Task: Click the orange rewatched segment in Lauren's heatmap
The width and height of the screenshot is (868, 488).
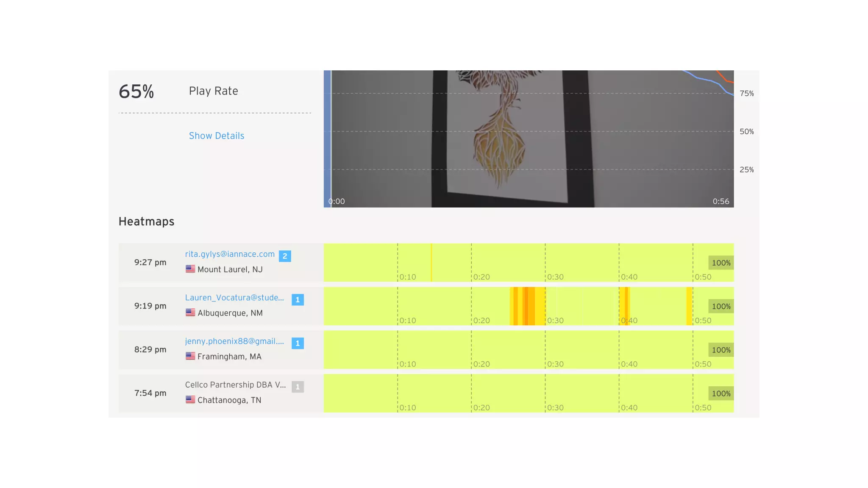Action: coord(528,306)
